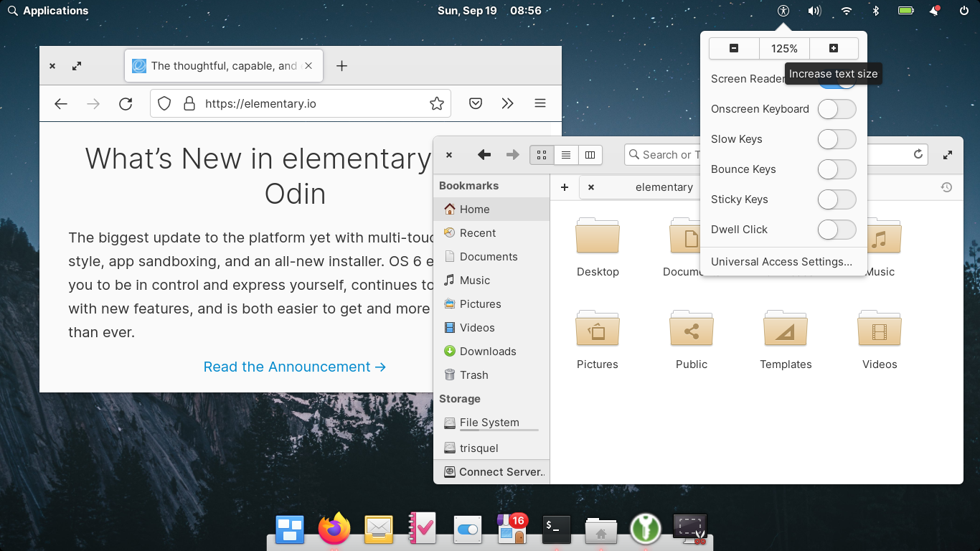
Task: Open the Files app in the dock
Action: 601,529
